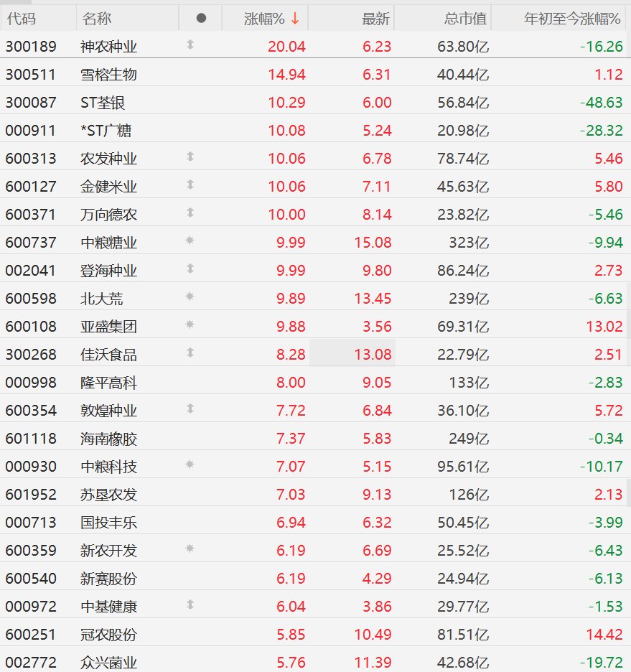The width and height of the screenshot is (631, 672).
Task: Select the ST荃银 stock name
Action: [x=103, y=103]
